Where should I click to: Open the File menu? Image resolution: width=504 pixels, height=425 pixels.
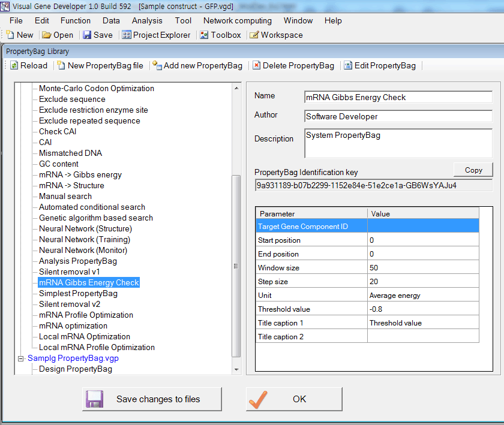point(16,20)
